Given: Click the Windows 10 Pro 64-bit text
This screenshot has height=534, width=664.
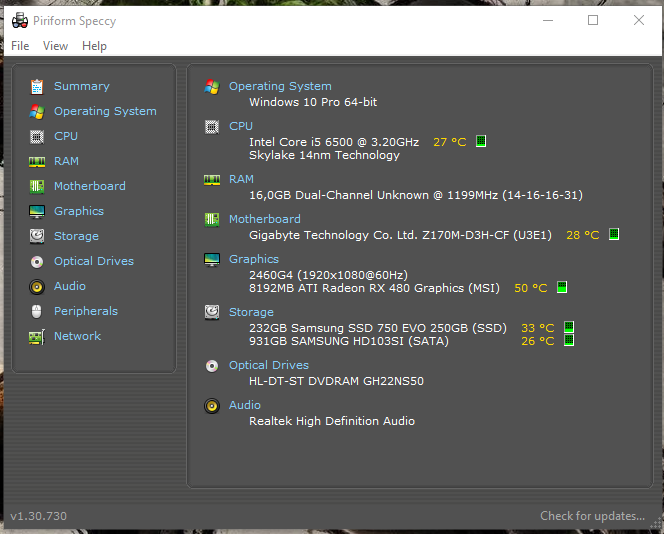Looking at the screenshot, I should tap(313, 102).
